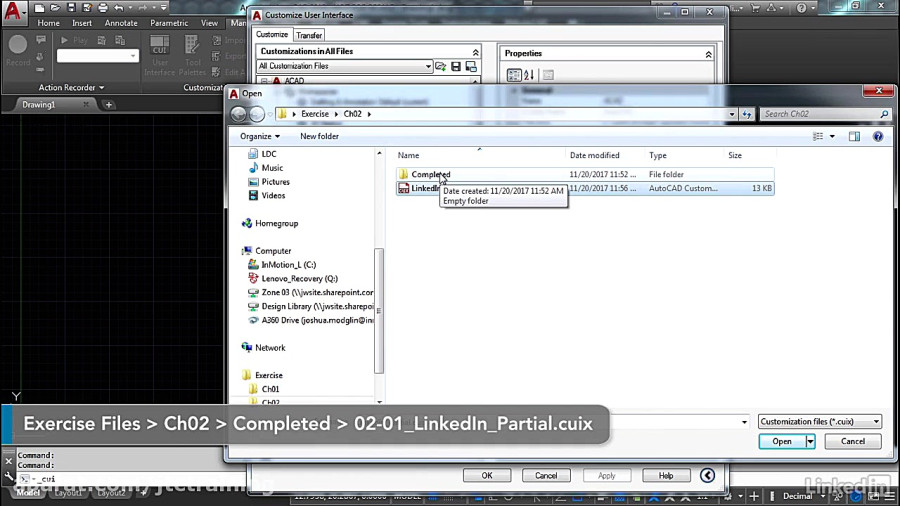900x506 pixels.
Task: Click the Save icon in quick access toolbar
Action: point(71,8)
